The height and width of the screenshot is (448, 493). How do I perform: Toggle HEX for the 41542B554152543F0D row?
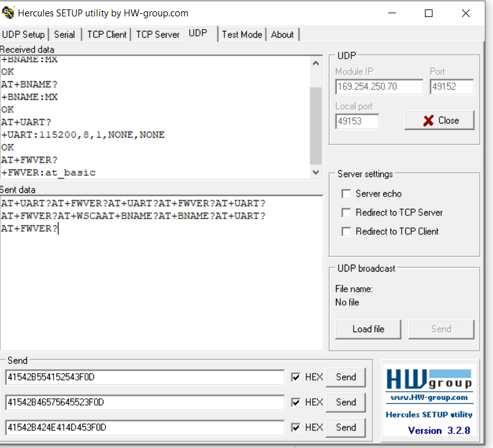(x=296, y=377)
